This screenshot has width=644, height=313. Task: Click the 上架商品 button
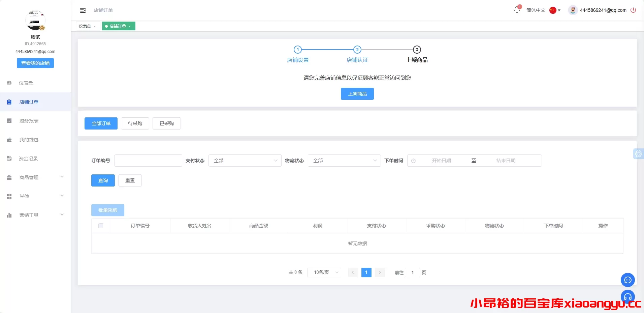[357, 93]
